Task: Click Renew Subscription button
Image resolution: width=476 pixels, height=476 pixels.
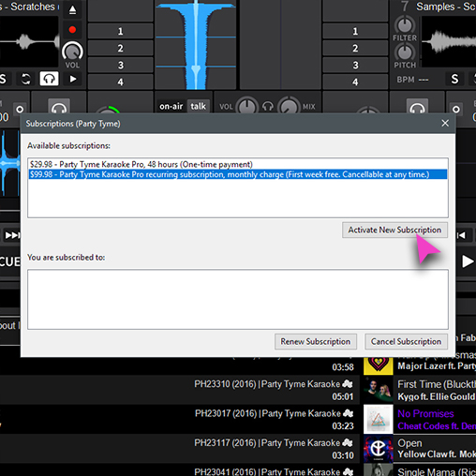Action: pos(316,341)
